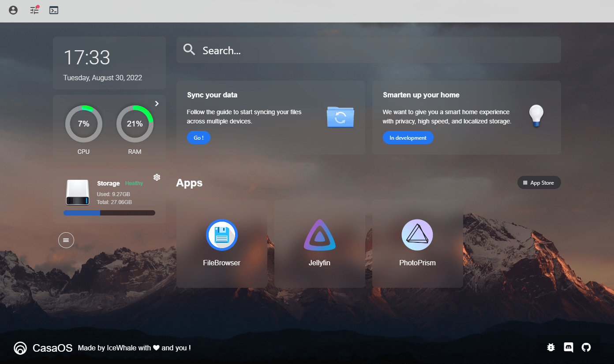Open the user account icon
Viewport: 614px width, 364px height.
[x=13, y=10]
